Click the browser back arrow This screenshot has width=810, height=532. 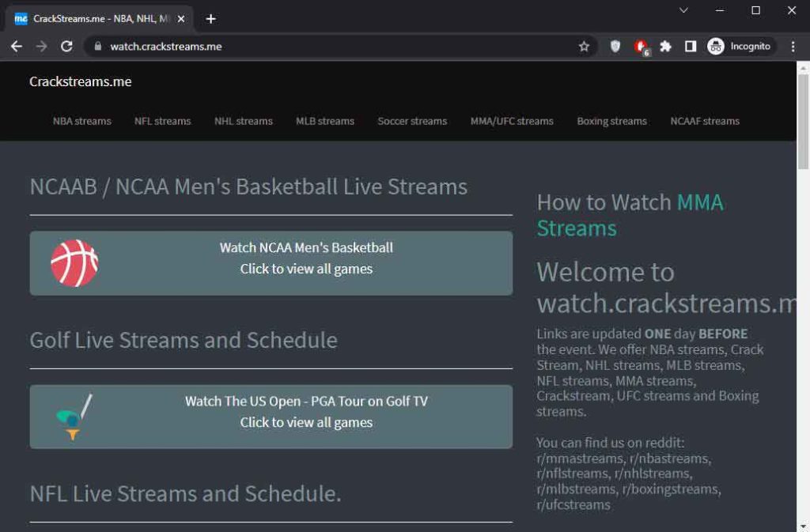pyautogui.click(x=16, y=47)
